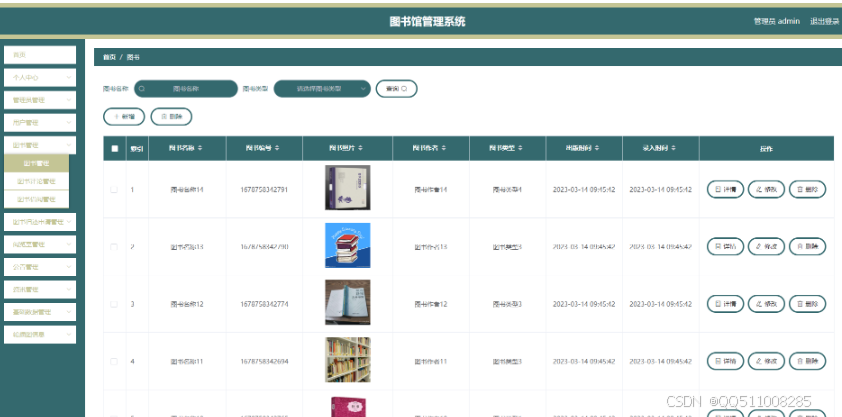Open submenu item directly below highlighted 图书管理
The height and width of the screenshot is (417, 842).
(x=37, y=181)
